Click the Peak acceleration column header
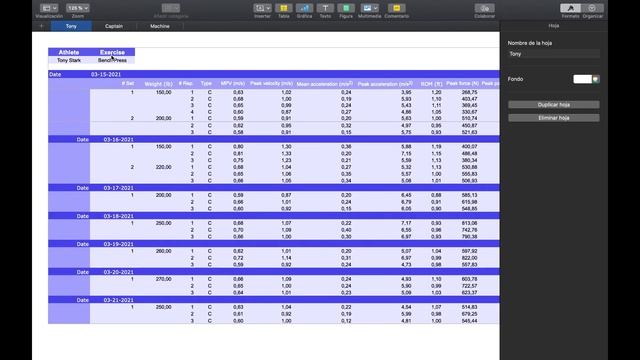 coord(385,84)
